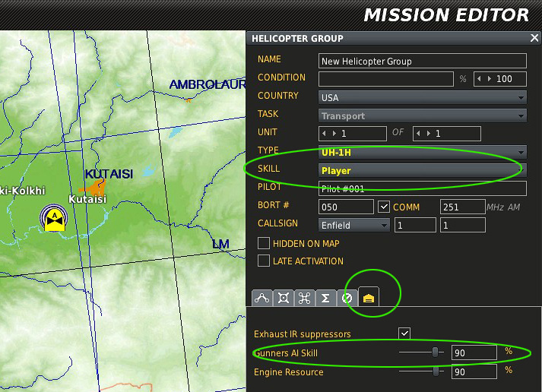Click the KUTAISI airfield name label
Screen dimensions: 542x392
pyautogui.click(x=109, y=174)
